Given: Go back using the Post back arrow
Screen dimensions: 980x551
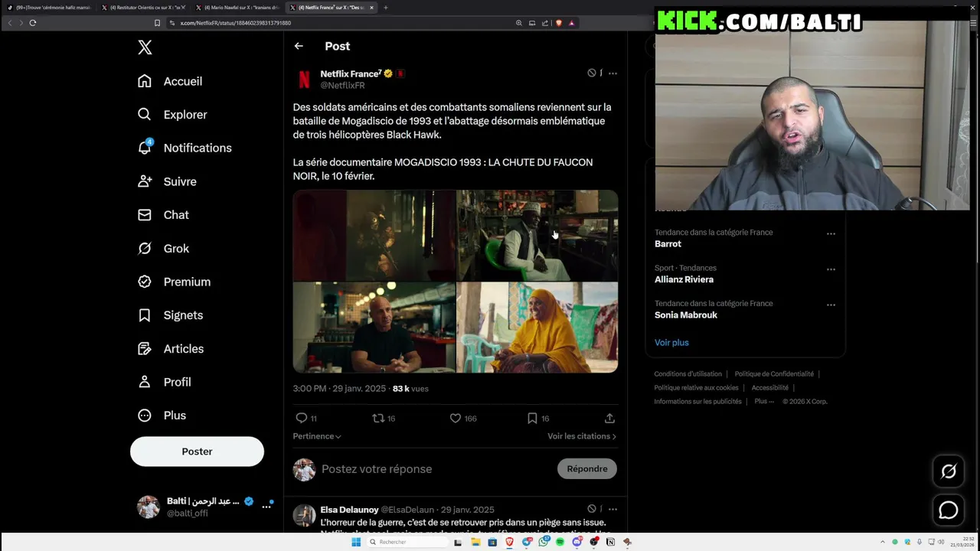Looking at the screenshot, I should (299, 46).
